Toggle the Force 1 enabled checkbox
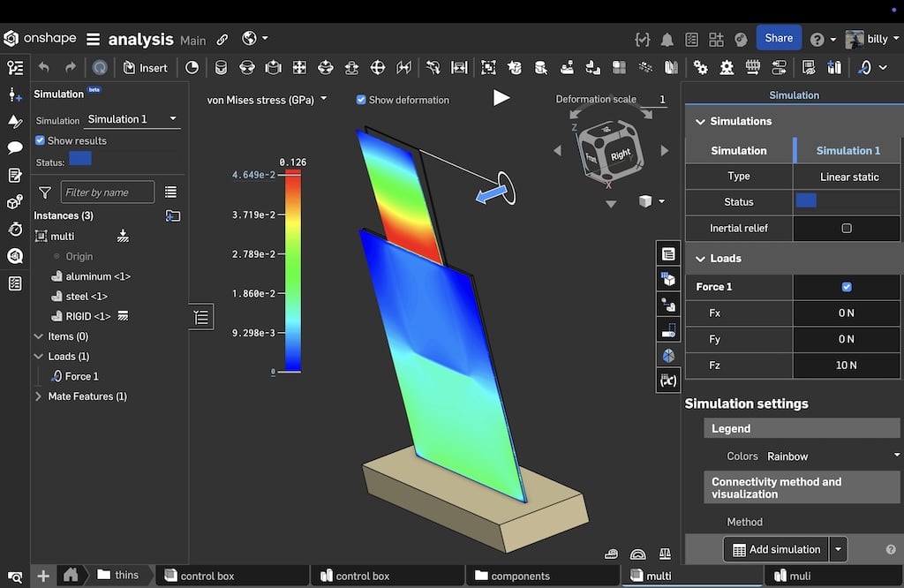Image resolution: width=904 pixels, height=588 pixels. (x=847, y=287)
